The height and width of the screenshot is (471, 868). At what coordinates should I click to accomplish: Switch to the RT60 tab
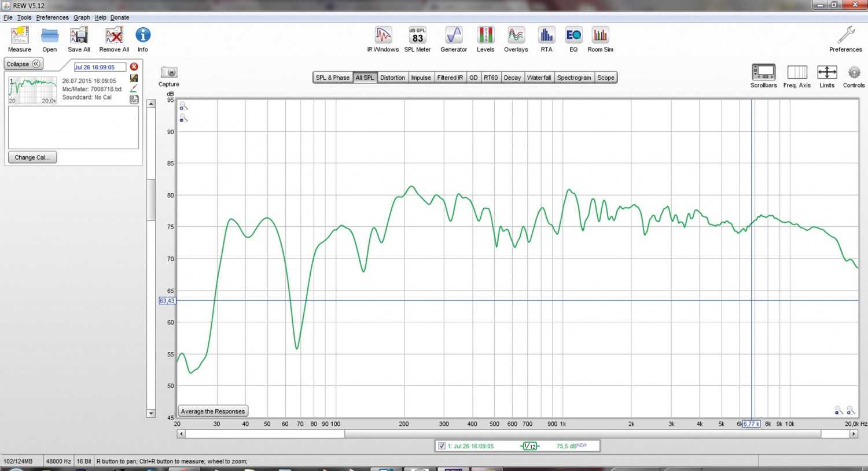click(491, 78)
